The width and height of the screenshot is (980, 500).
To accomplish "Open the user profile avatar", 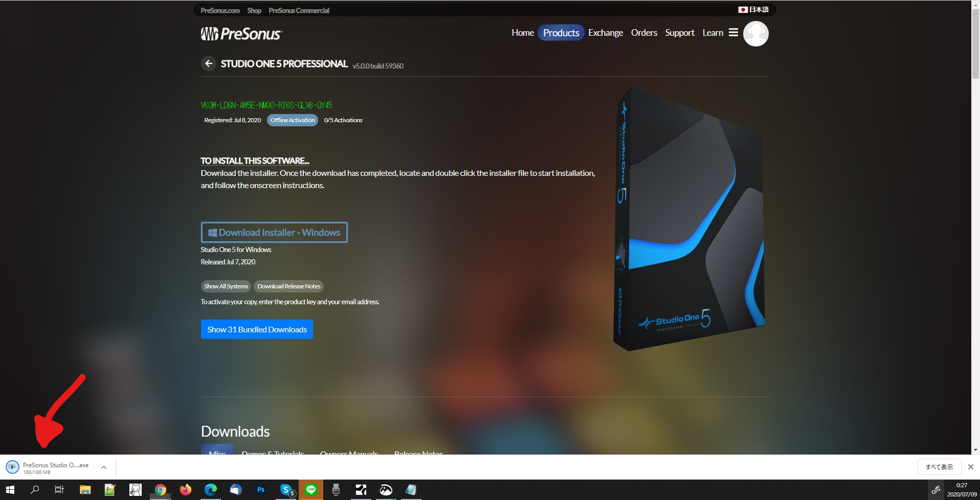I will (755, 34).
